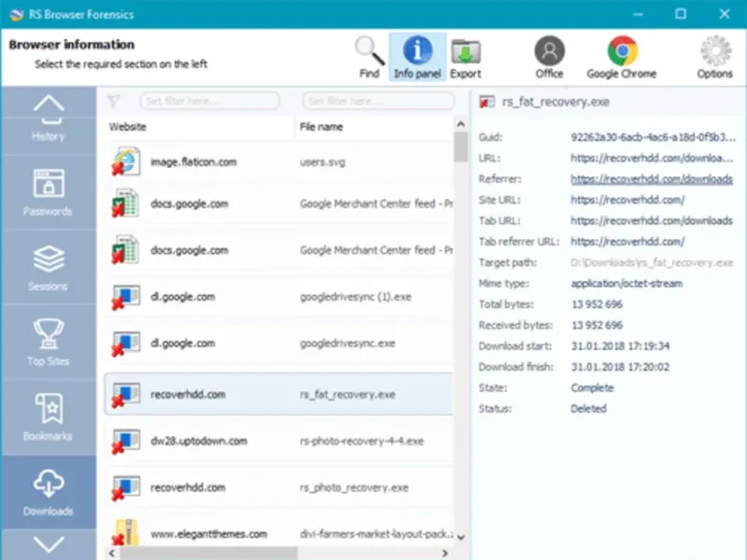This screenshot has width=747, height=560.
Task: Click the RS Browser Forensics title bar icon
Action: click(17, 14)
